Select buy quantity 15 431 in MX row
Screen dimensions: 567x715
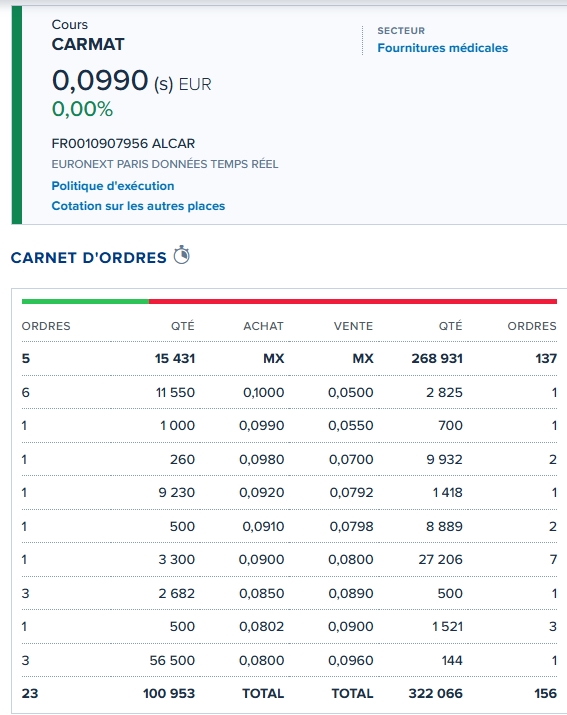coord(175,358)
